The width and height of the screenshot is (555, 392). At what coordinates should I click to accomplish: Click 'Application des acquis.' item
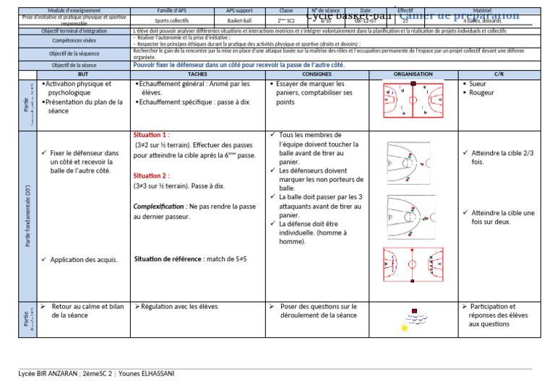pyautogui.click(x=80, y=260)
